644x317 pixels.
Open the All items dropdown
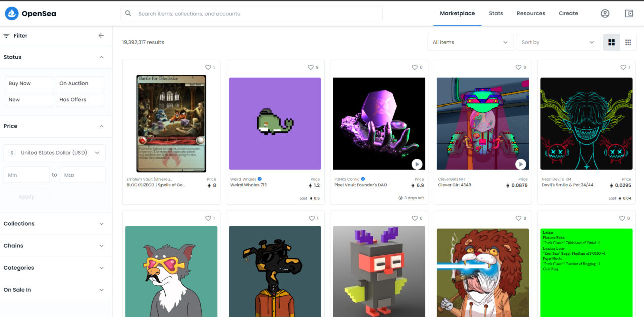(470, 42)
